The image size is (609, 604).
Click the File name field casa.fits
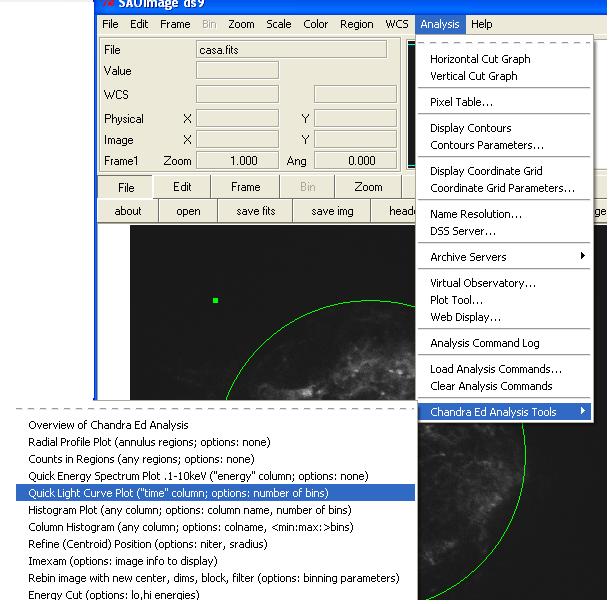291,50
